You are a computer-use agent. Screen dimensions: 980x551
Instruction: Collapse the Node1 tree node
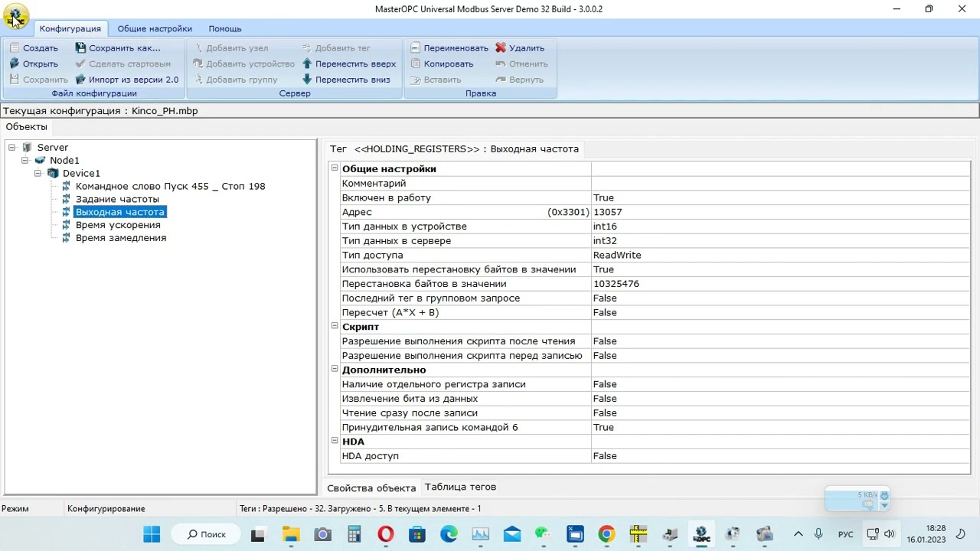[x=25, y=160]
